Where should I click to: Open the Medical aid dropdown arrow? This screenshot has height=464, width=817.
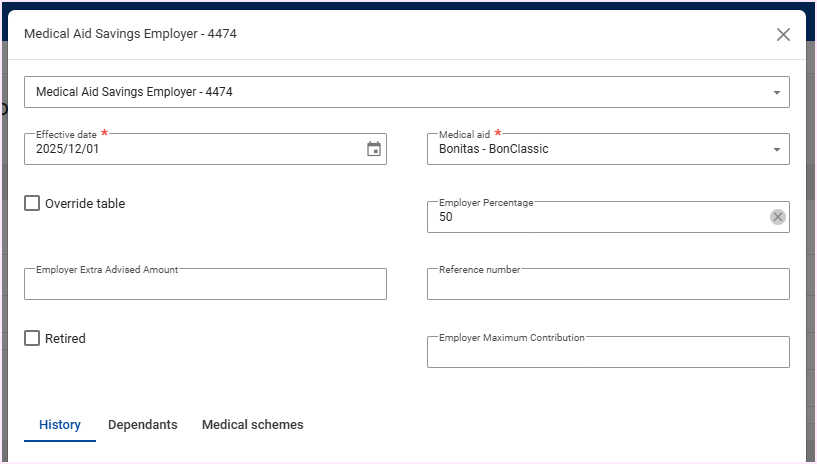[x=777, y=149]
